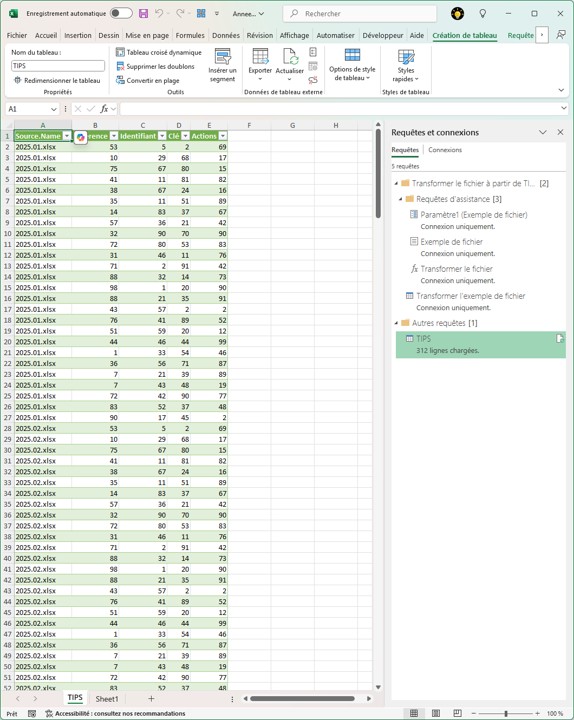Image resolution: width=574 pixels, height=720 pixels.
Task: Switch to Sheet1 worksheet tab
Action: click(107, 699)
